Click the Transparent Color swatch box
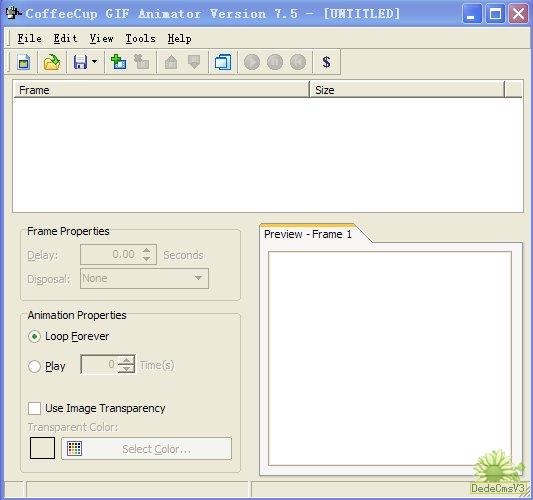 click(42, 448)
